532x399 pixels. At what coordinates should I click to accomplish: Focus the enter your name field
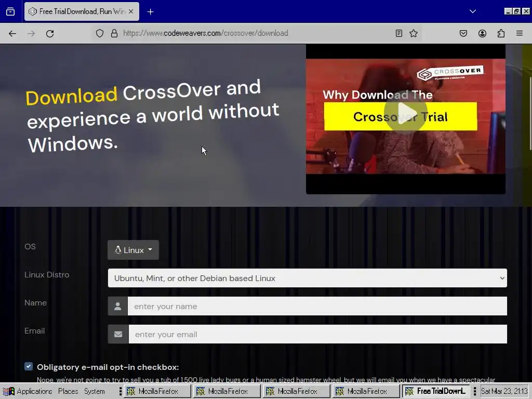point(317,306)
